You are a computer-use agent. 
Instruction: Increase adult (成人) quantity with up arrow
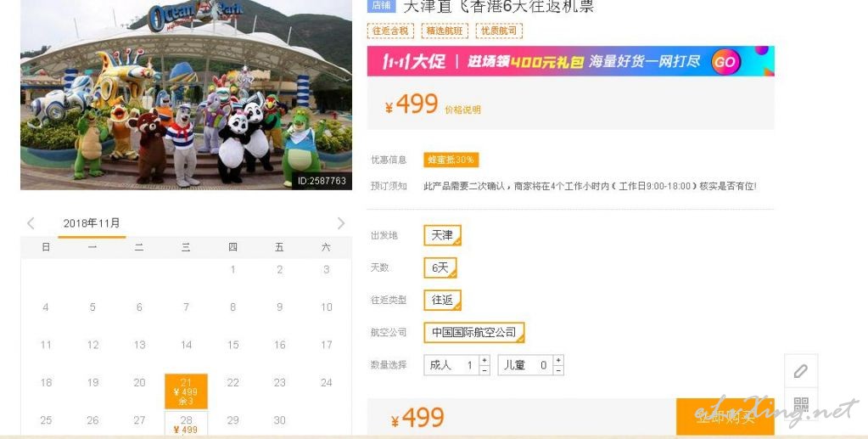[x=484, y=360]
